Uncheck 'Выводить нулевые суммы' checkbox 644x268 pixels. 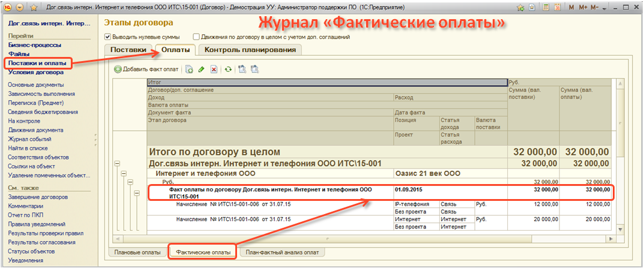pyautogui.click(x=108, y=37)
